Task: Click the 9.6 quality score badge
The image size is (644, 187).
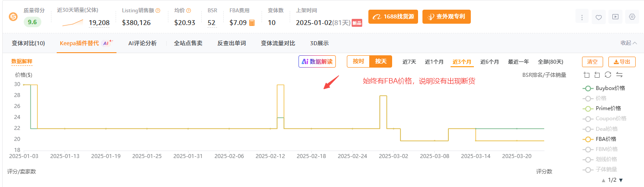Action: 33,22
